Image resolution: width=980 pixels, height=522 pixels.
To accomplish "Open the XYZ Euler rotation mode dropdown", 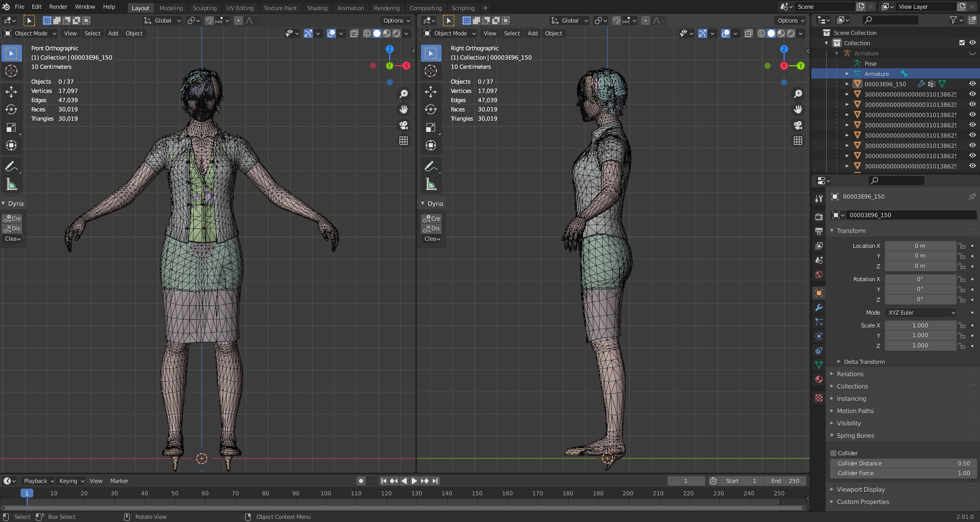I will (921, 313).
